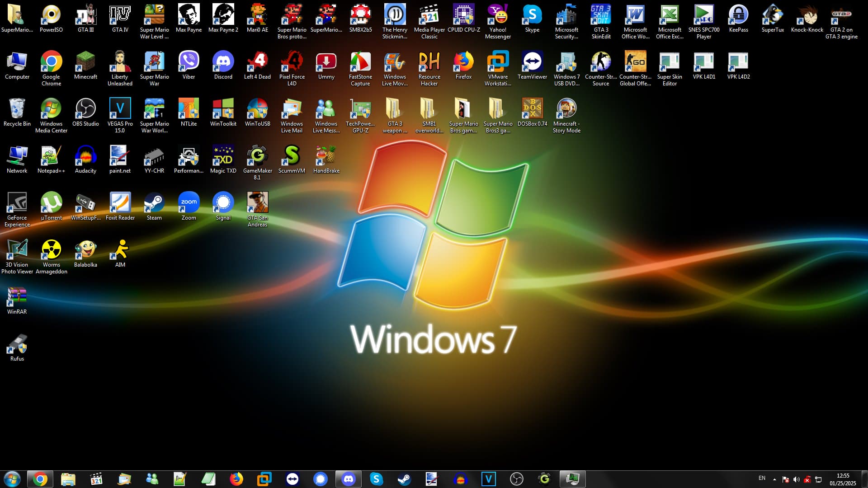This screenshot has height=488, width=868.
Task: Select TeamViewer desktop shortcut
Action: pyautogui.click(x=532, y=66)
